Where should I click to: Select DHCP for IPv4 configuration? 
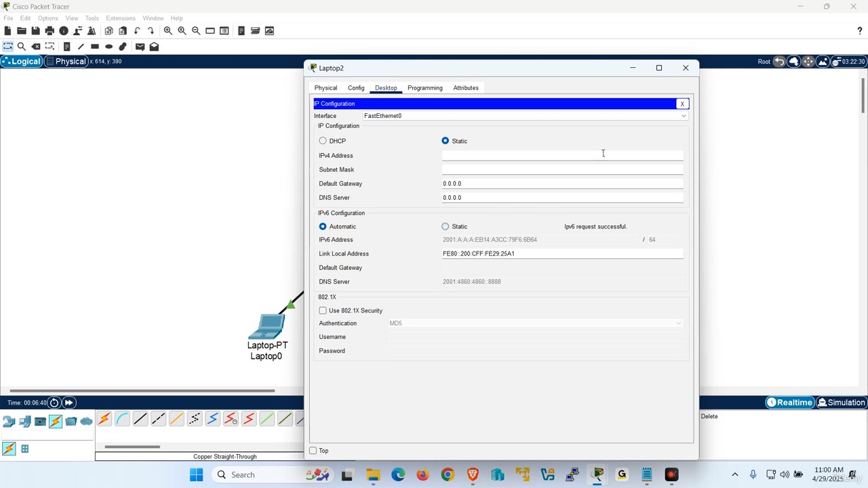point(323,141)
